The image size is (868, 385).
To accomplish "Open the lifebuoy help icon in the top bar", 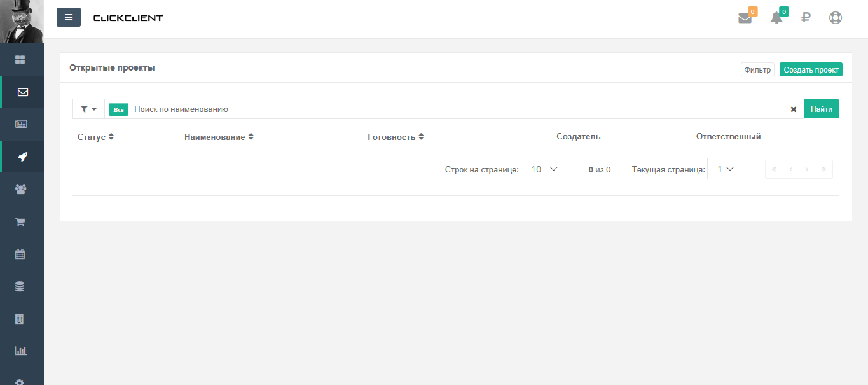I will coord(836,18).
